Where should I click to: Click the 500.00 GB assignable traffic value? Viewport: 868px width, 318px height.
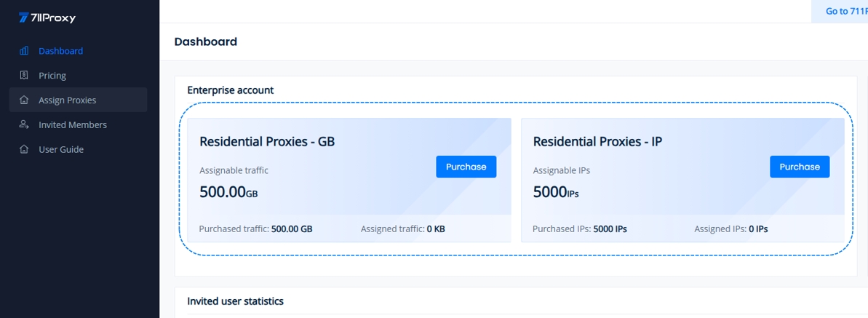point(228,193)
